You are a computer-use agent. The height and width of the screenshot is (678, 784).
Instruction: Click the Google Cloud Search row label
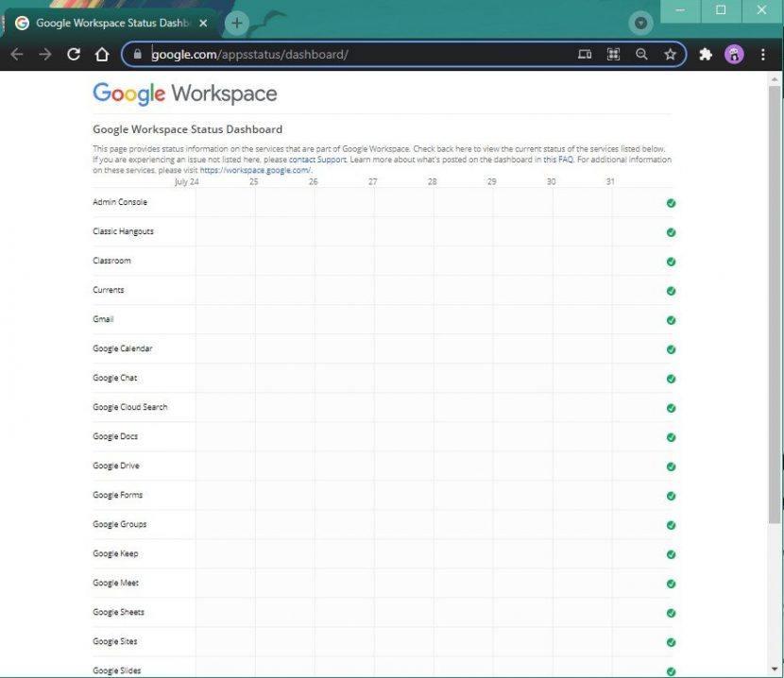coord(130,407)
